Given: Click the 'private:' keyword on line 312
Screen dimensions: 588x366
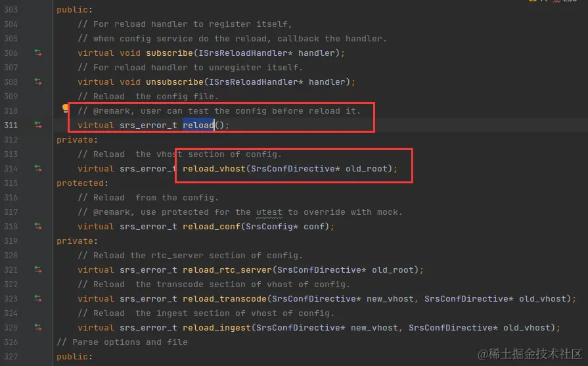Looking at the screenshot, I should tap(78, 139).
